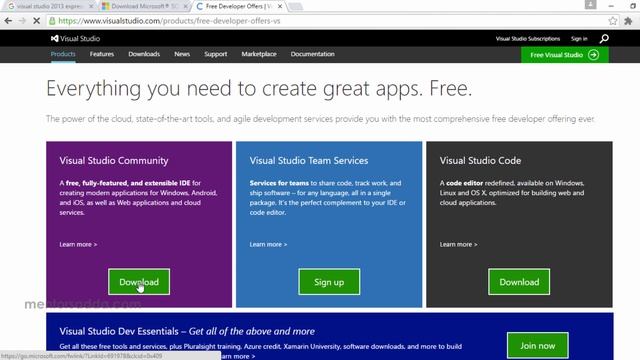Viewport: 640px width, 360px height.
Task: Open the Products menu
Action: pos(63,54)
